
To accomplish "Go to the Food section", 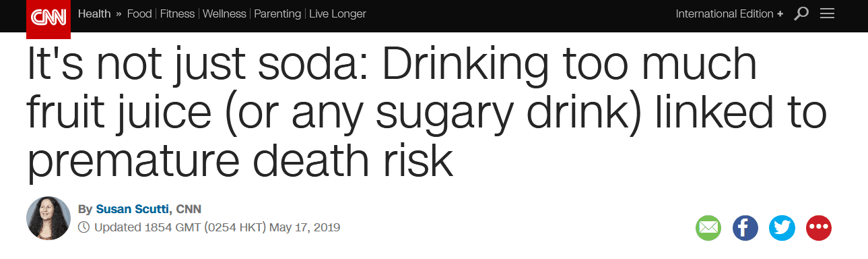I will tap(139, 13).
